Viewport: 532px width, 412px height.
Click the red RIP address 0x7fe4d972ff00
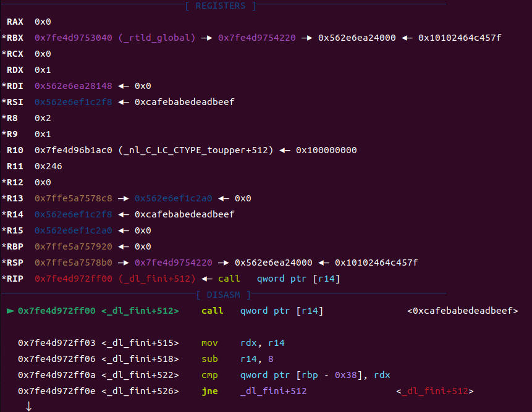pos(74,279)
